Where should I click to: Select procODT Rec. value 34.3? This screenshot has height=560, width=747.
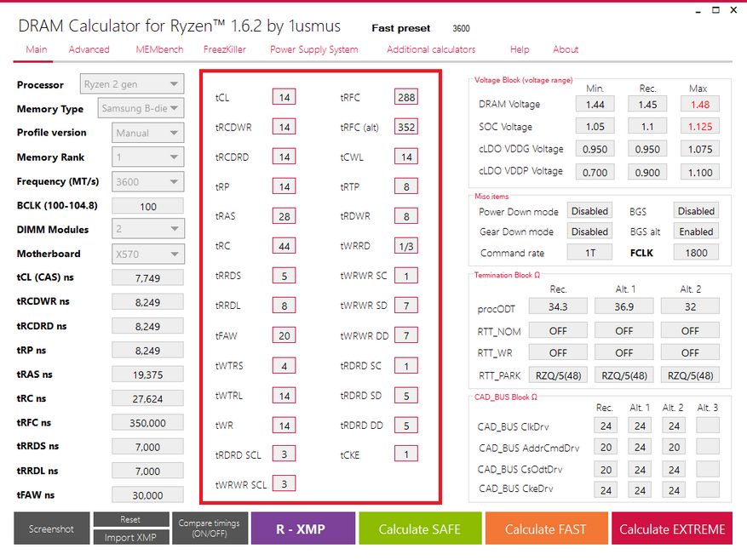click(x=558, y=306)
